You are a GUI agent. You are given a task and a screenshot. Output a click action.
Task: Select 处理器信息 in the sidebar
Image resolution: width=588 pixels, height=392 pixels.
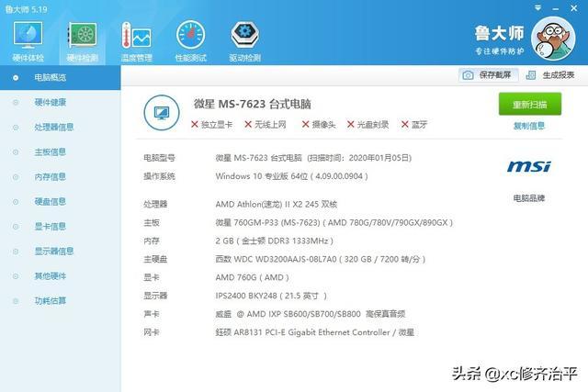[54, 127]
